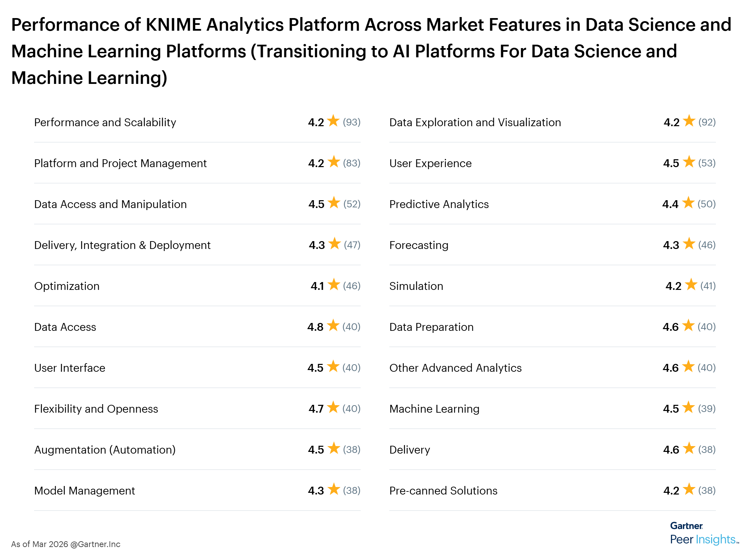Select the star next to Pre-canned Solutions

(689, 490)
